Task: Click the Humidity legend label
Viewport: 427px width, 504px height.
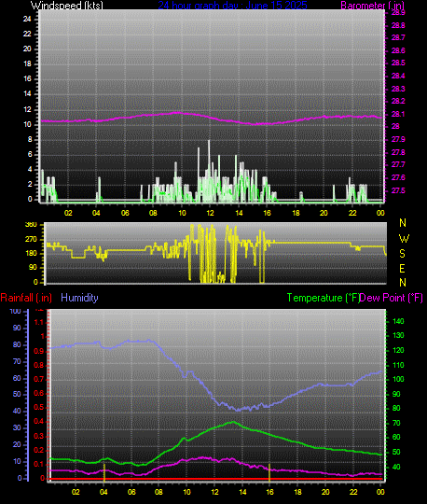Action: (x=79, y=298)
